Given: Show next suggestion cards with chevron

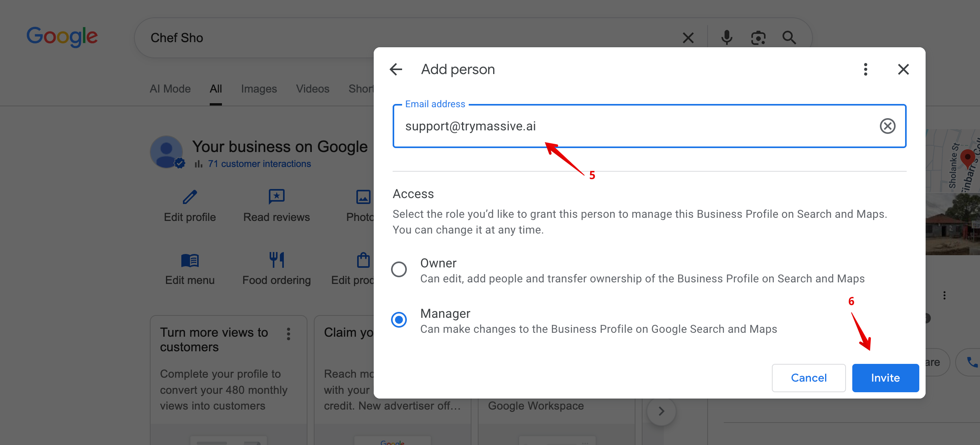Looking at the screenshot, I should tap(661, 411).
